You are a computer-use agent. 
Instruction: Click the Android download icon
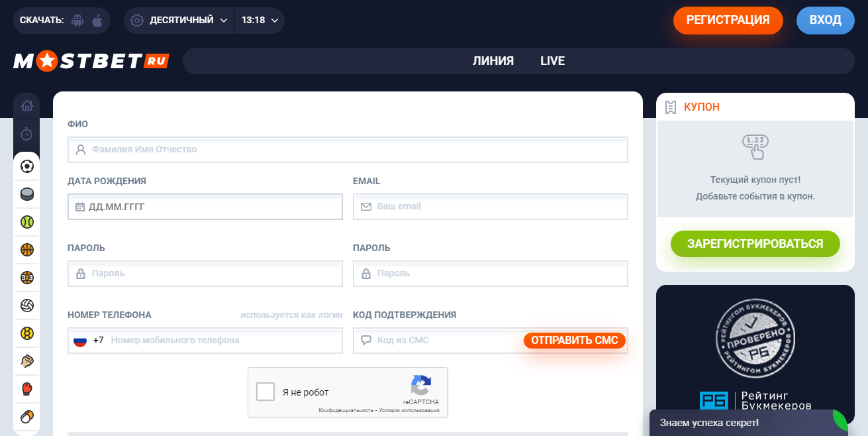(x=77, y=21)
